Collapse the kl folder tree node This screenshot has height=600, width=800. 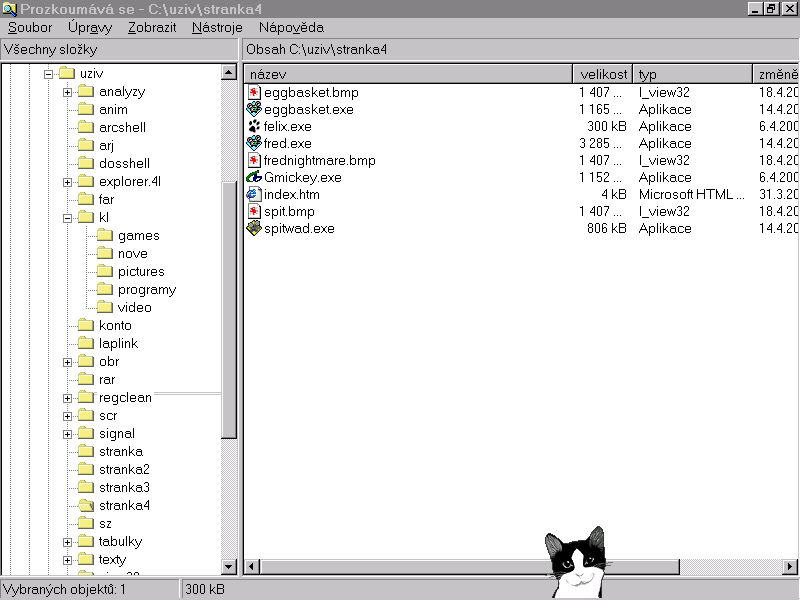click(x=67, y=218)
